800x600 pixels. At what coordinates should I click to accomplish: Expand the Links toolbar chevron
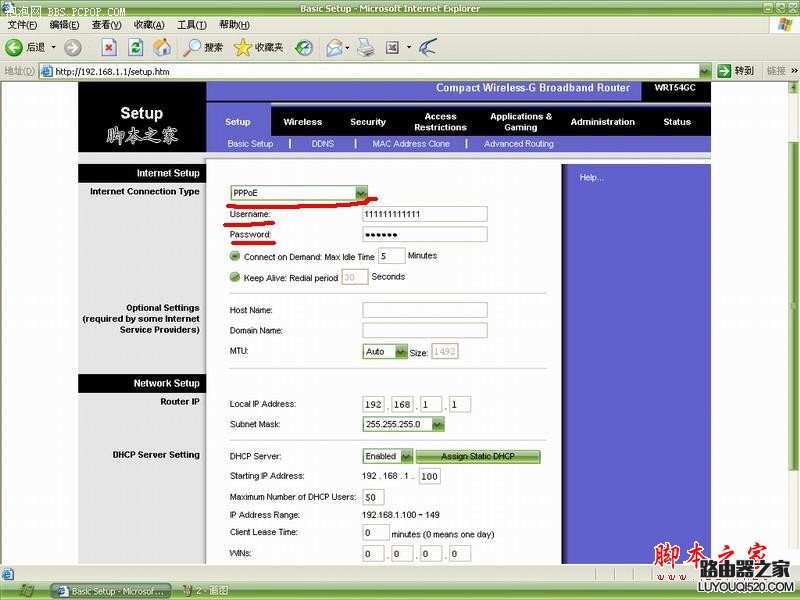[794, 71]
